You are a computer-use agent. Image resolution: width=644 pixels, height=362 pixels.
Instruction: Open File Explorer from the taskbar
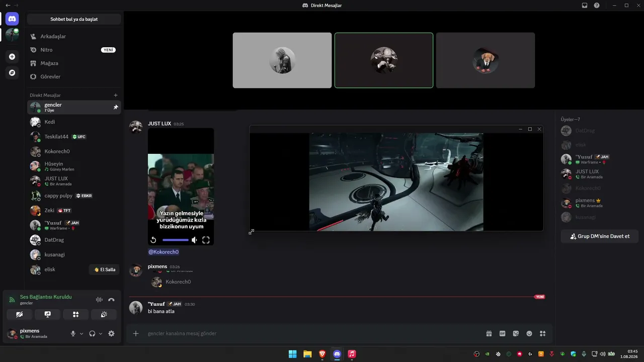tap(307, 354)
